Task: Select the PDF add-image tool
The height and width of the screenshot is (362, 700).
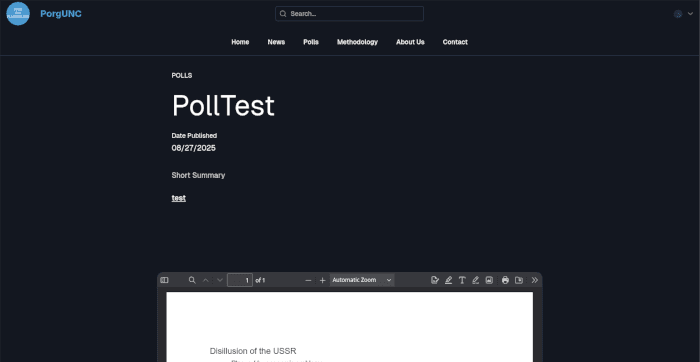Action: coord(489,280)
